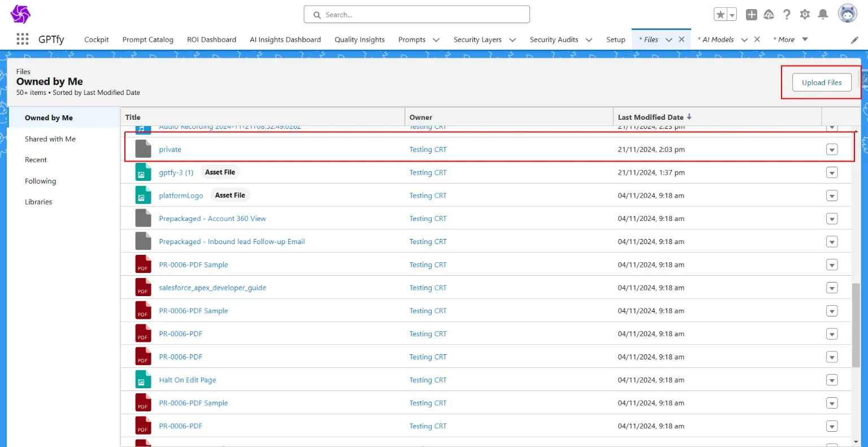Open the Global Actions plus icon

[x=751, y=15]
